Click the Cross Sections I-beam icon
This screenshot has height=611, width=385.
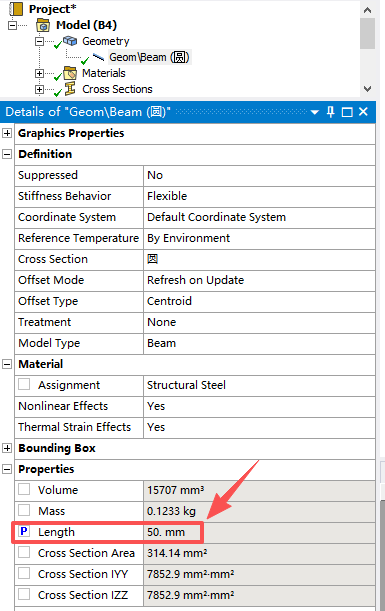(70, 89)
